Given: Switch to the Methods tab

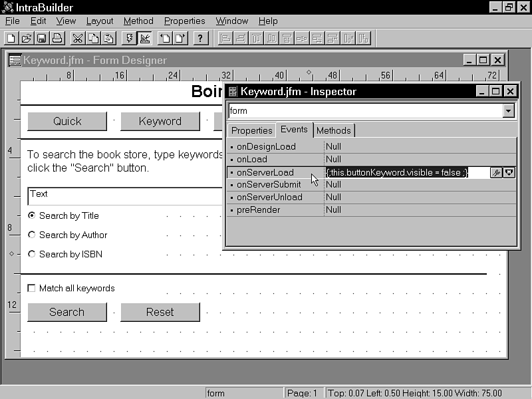Looking at the screenshot, I should 333,130.
